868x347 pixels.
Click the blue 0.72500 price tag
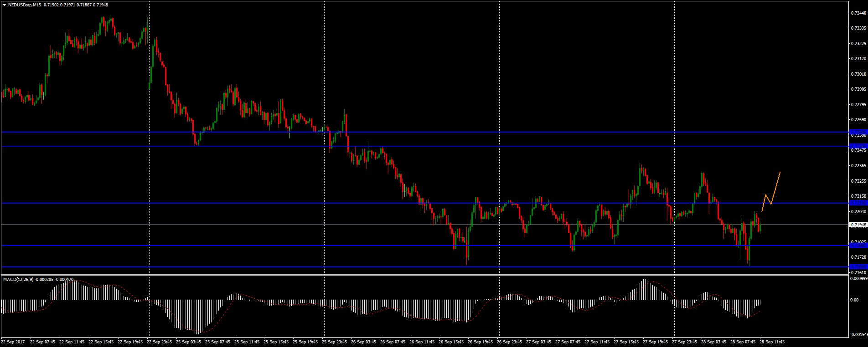point(858,146)
